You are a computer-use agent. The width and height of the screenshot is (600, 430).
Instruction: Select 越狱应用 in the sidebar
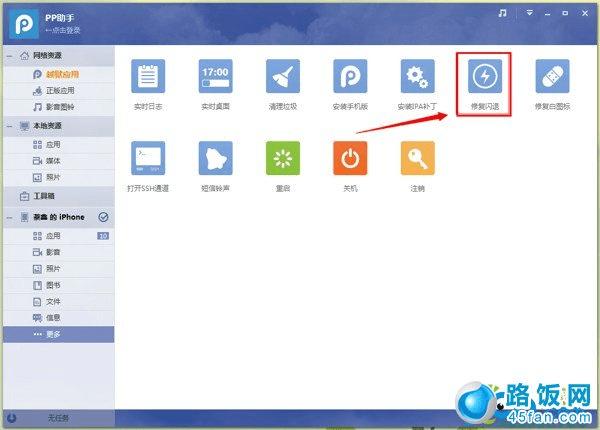pyautogui.click(x=59, y=74)
